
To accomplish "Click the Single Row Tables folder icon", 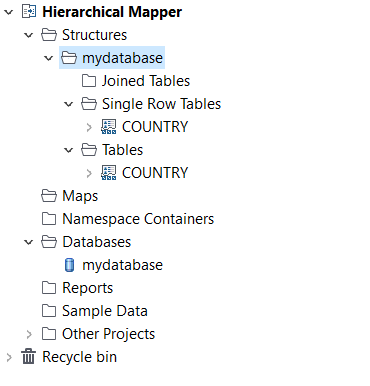I will (x=89, y=104).
